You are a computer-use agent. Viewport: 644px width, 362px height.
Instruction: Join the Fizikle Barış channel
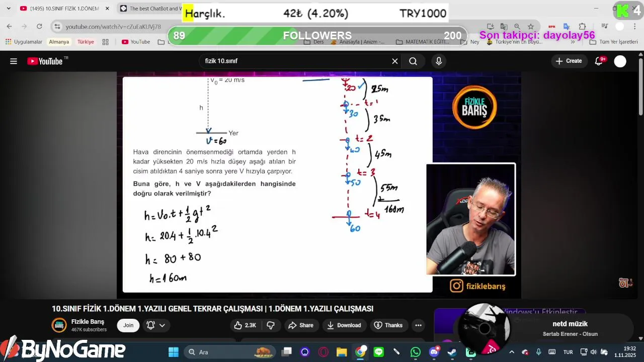point(128,325)
